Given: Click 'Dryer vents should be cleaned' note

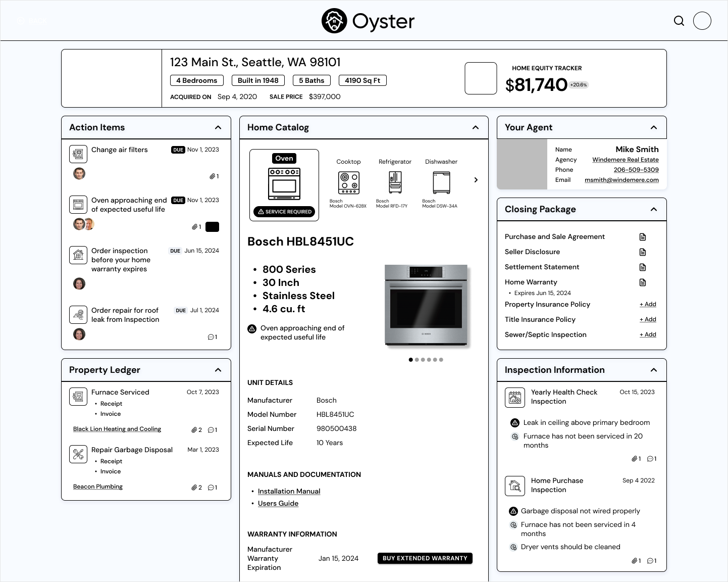Looking at the screenshot, I should pyautogui.click(x=570, y=547).
